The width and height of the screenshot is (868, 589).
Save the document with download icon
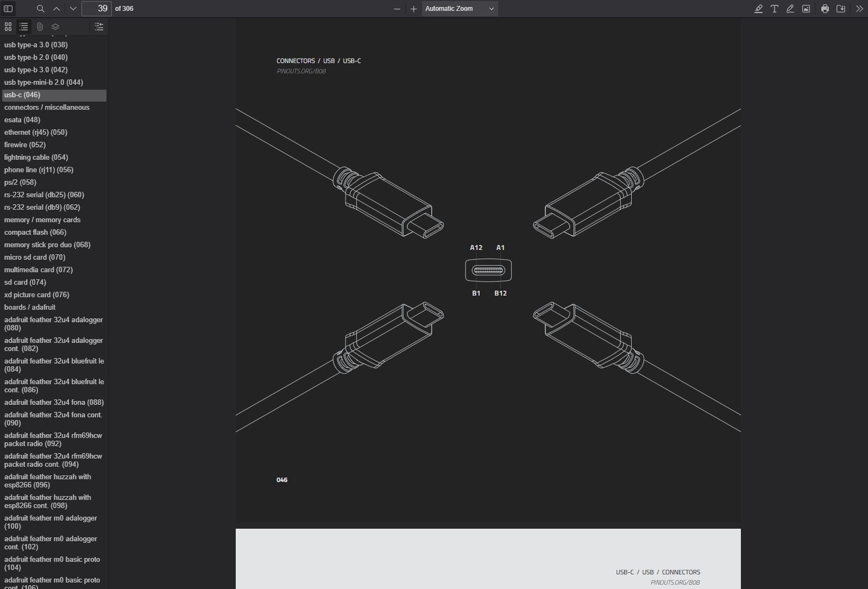(841, 9)
